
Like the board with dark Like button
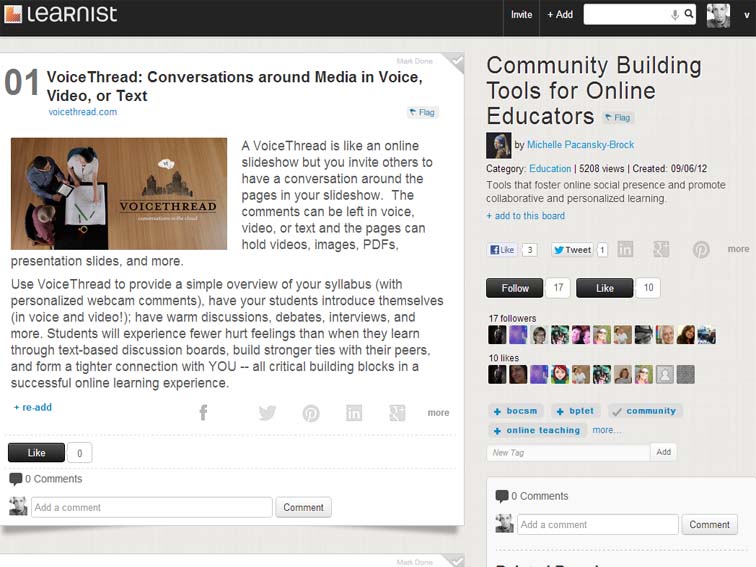(x=605, y=288)
